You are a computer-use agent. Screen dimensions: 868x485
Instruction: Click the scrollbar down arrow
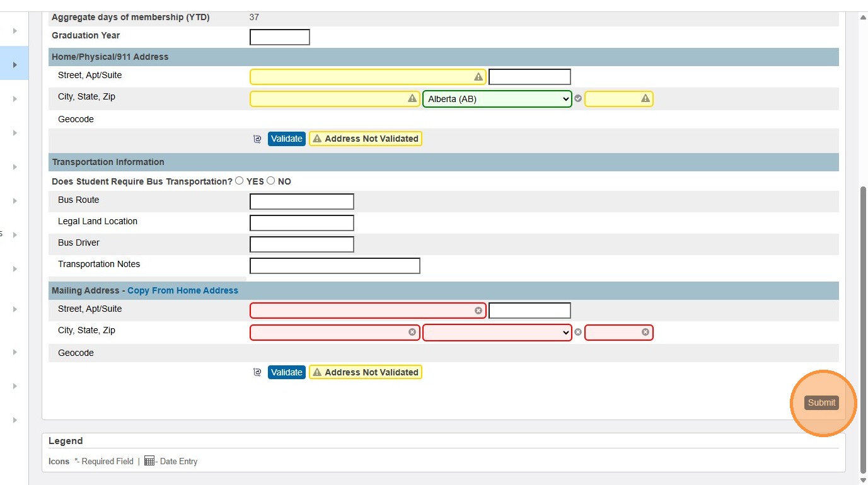(x=863, y=479)
